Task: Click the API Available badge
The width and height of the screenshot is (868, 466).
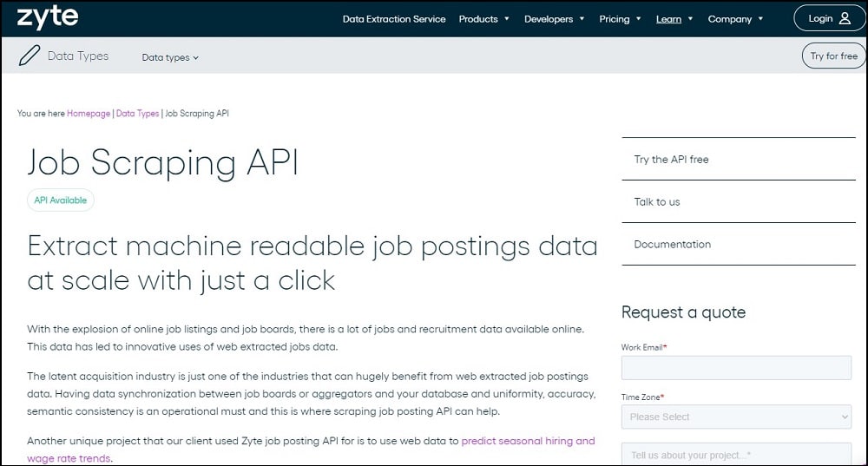Action: tap(61, 200)
